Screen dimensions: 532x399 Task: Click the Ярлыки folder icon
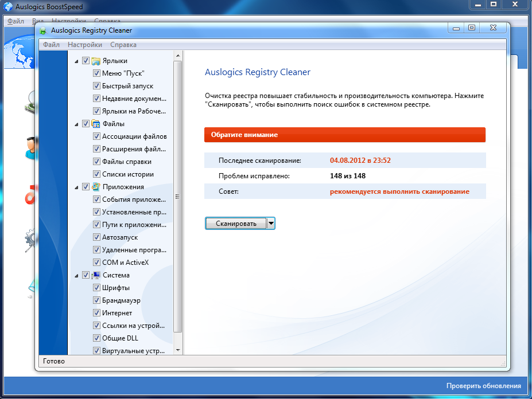pos(96,61)
